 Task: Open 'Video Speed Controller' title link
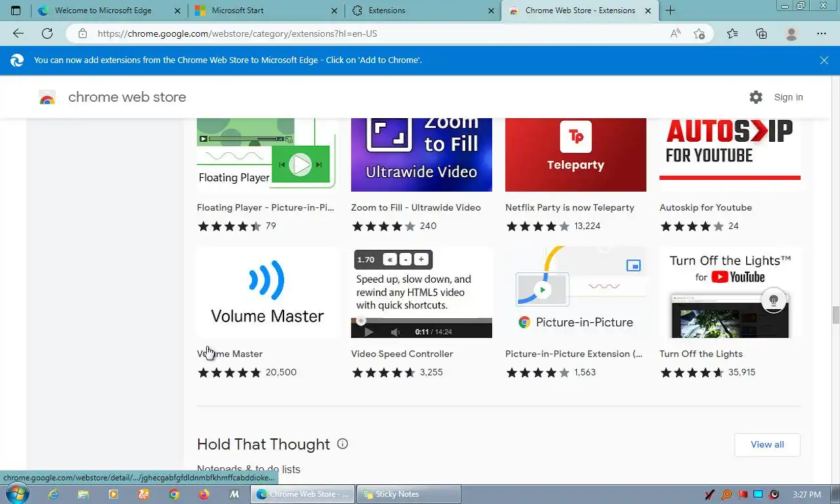pyautogui.click(x=402, y=354)
